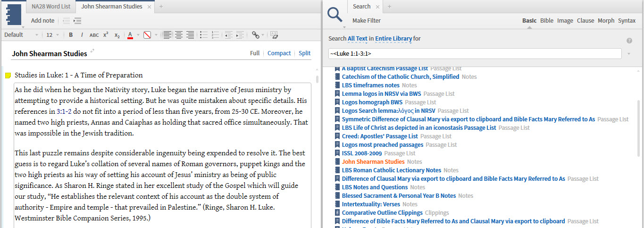Add new tab in search pane

(x=389, y=7)
